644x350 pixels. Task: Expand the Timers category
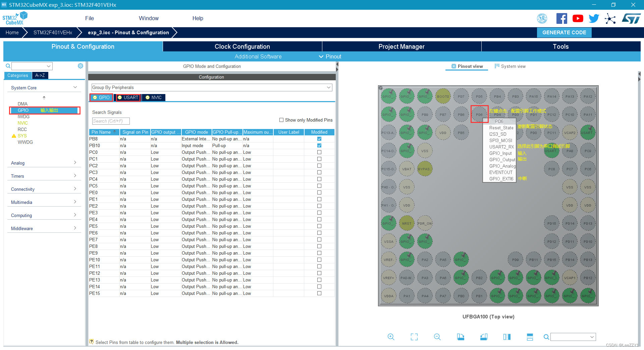pos(44,176)
